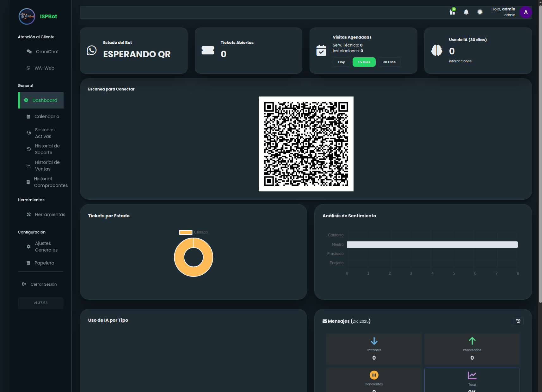Select the 15 Días visits filter

pyautogui.click(x=364, y=62)
